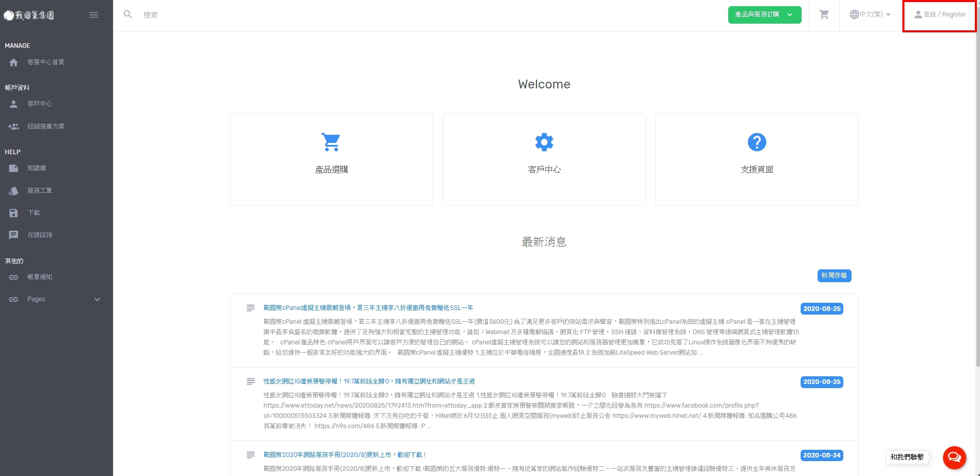Open the 客戶中心 card in Welcome section
Image resolution: width=980 pixels, height=476 pixels.
click(544, 159)
